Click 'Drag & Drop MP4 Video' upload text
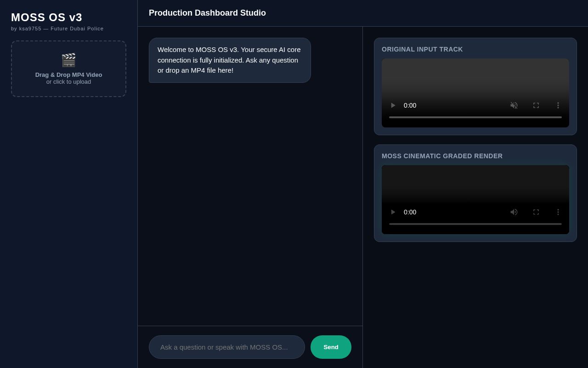The image size is (588, 368). [x=68, y=75]
